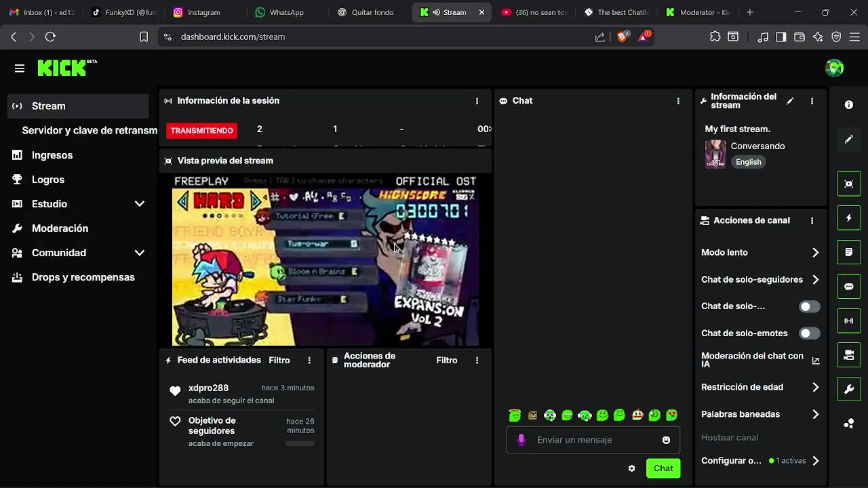
Task: Click the TRANSMITIENDO status badge
Action: [201, 131]
